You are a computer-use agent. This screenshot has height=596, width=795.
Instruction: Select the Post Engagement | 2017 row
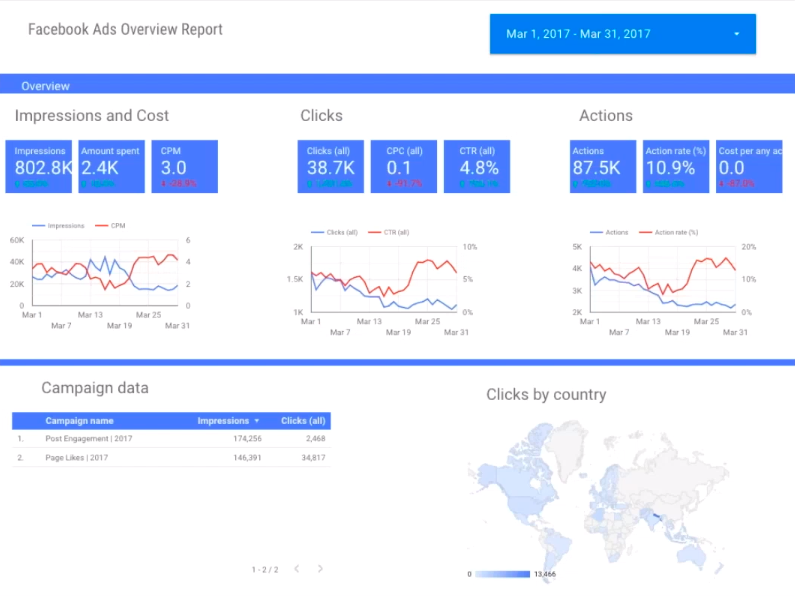tap(171, 438)
